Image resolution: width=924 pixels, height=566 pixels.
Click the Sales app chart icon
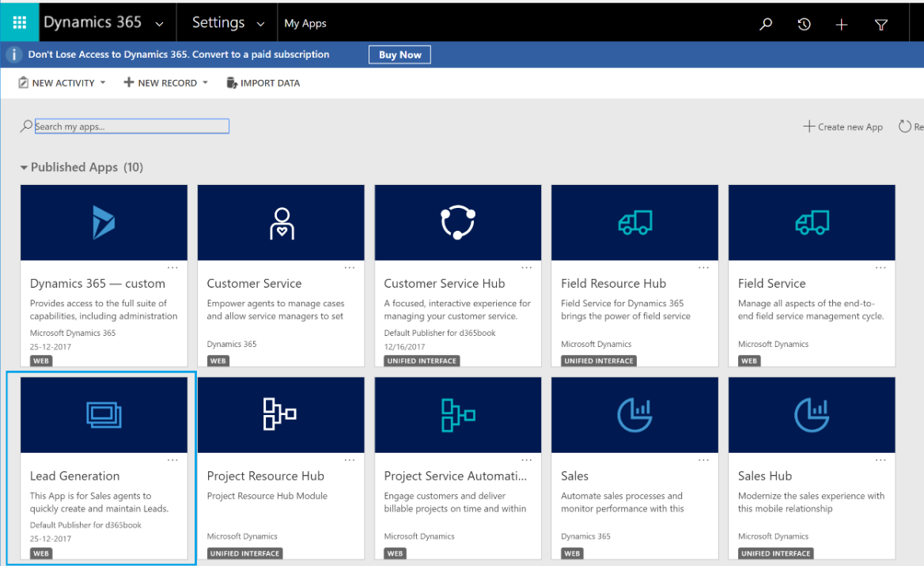634,415
